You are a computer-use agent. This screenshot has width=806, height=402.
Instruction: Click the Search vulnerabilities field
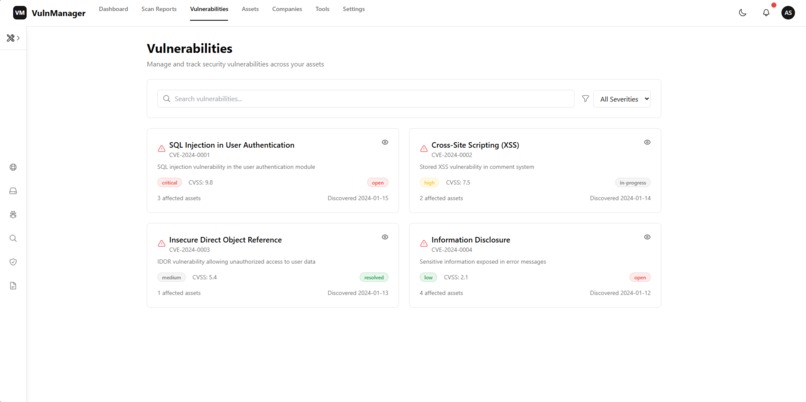click(365, 99)
